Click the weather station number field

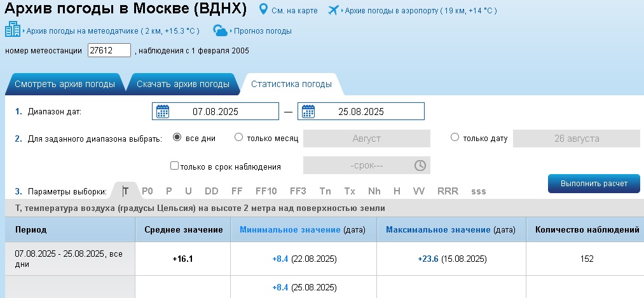click(109, 50)
